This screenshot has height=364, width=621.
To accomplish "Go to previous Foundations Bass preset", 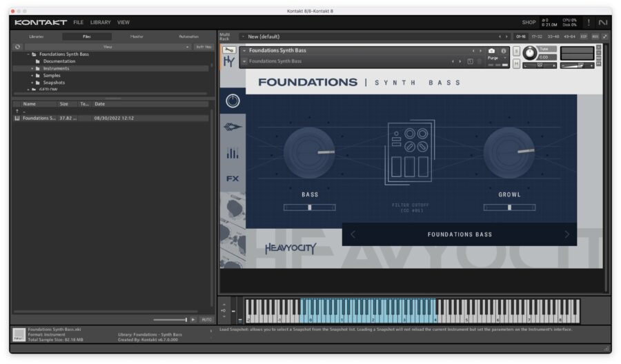I will 353,234.
